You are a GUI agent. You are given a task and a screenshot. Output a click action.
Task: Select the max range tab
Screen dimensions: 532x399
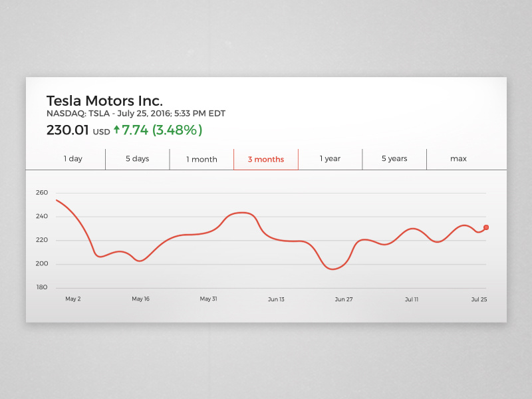[x=458, y=159]
